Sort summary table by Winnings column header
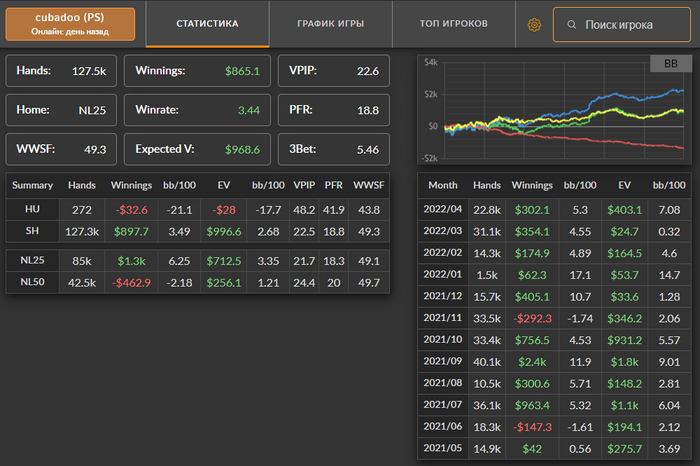 point(131,185)
